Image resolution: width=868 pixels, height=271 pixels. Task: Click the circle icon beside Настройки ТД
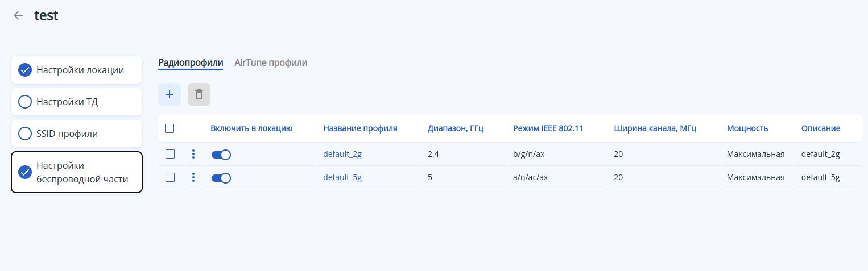25,102
